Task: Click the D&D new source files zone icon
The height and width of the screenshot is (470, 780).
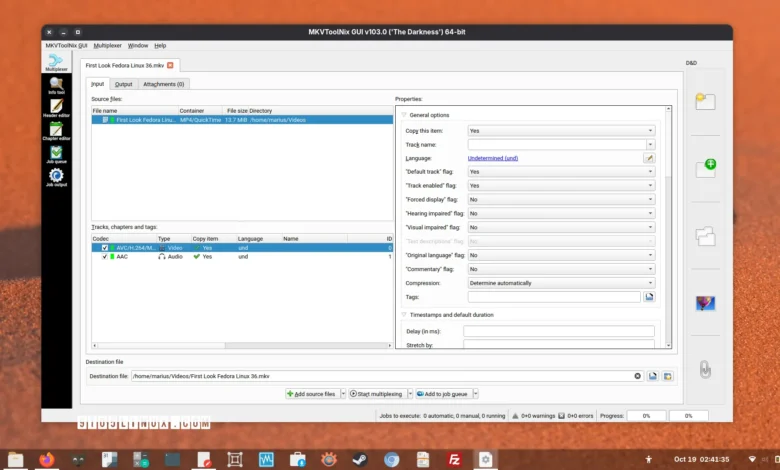Action: tap(705, 101)
